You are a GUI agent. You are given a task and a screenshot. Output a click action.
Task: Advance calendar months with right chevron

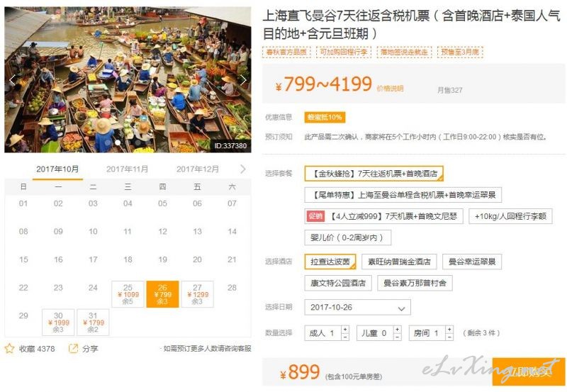[243, 169]
